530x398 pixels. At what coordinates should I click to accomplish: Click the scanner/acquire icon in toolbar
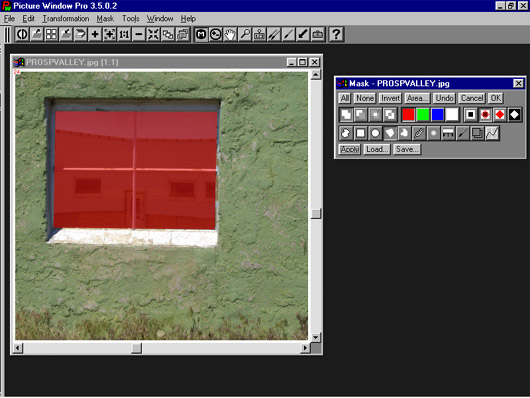point(80,34)
